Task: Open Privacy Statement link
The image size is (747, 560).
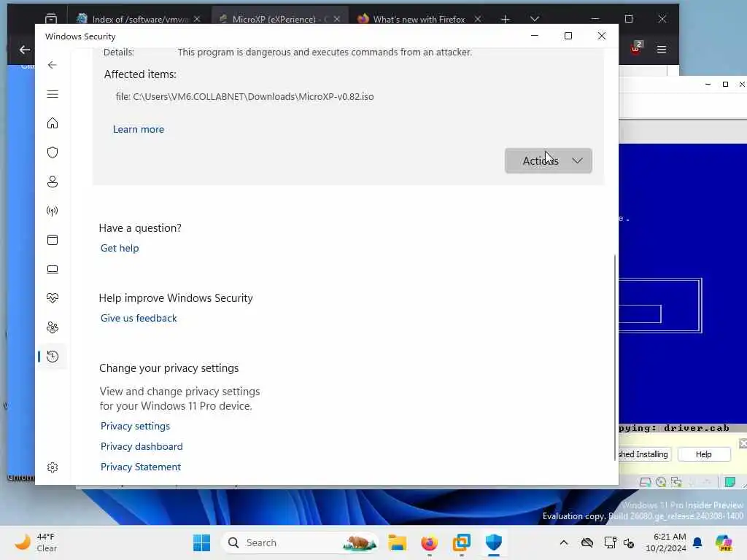Action: tap(141, 467)
